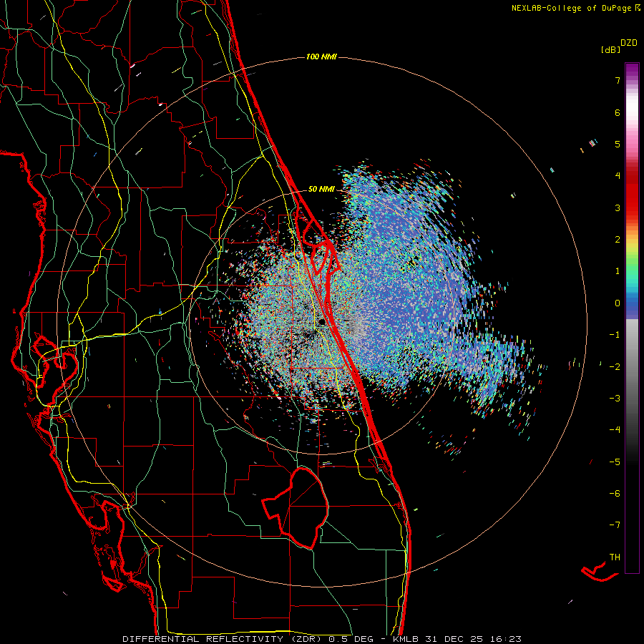Click the 3 value on the color scale
Screen dimensions: 644x644
click(x=618, y=208)
